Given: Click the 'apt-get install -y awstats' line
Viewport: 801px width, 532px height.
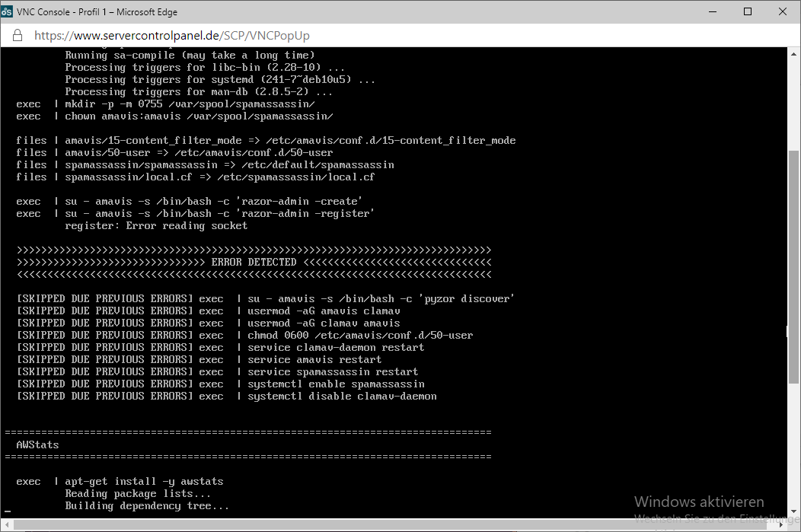Looking at the screenshot, I should click(144, 481).
